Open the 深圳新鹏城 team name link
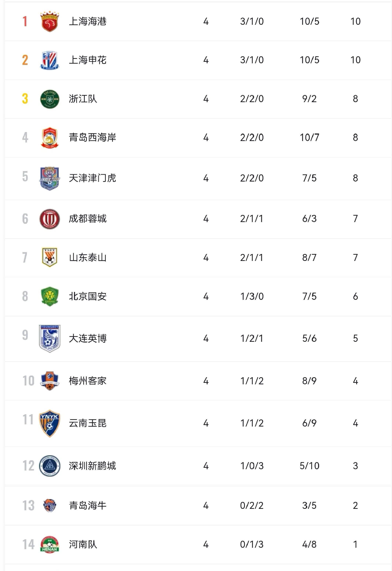The width and height of the screenshot is (392, 571). (92, 466)
